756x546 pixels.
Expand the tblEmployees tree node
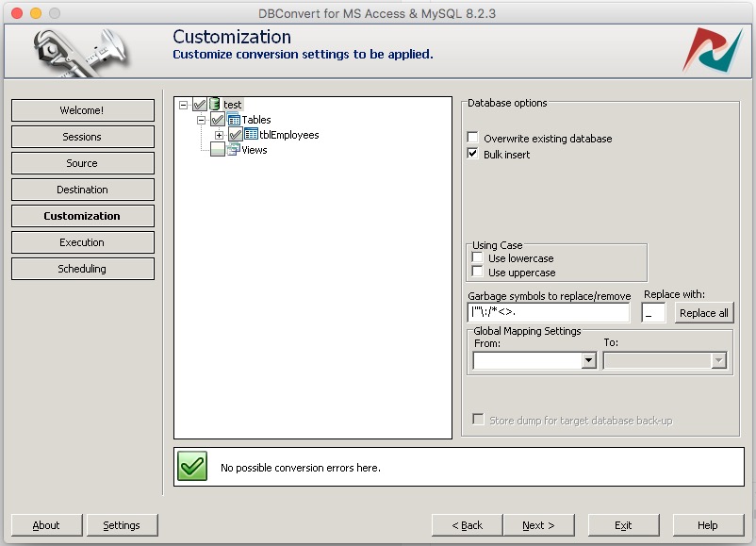point(219,135)
